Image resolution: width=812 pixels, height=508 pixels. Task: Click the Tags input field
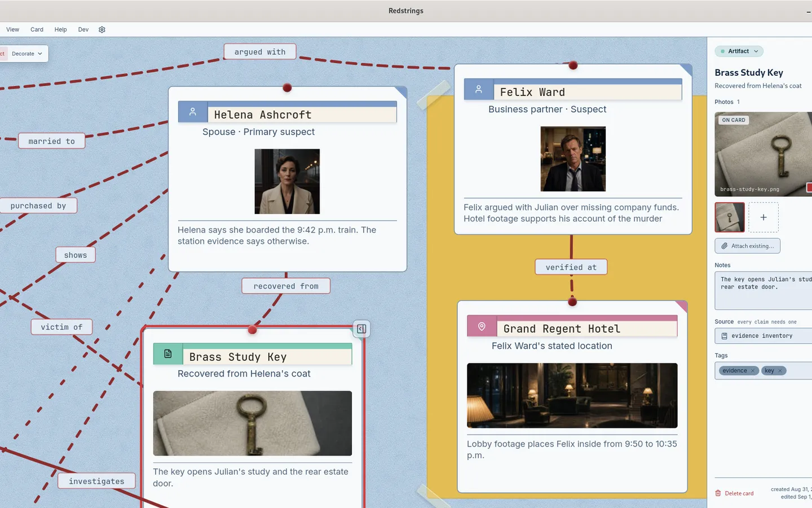(764, 371)
